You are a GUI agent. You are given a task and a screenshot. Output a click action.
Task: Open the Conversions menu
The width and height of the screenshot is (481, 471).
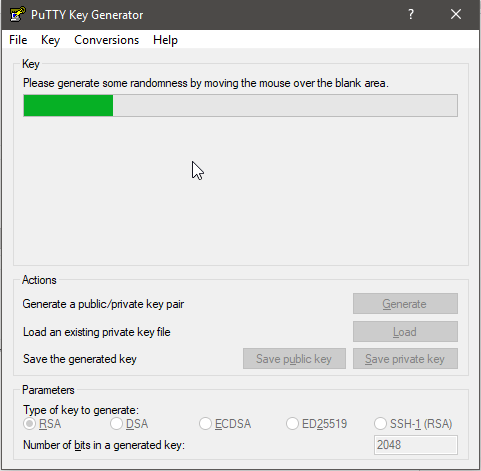106,40
